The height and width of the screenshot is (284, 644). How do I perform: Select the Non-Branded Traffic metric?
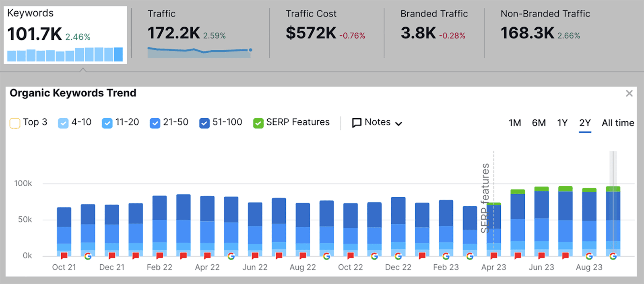tap(545, 33)
